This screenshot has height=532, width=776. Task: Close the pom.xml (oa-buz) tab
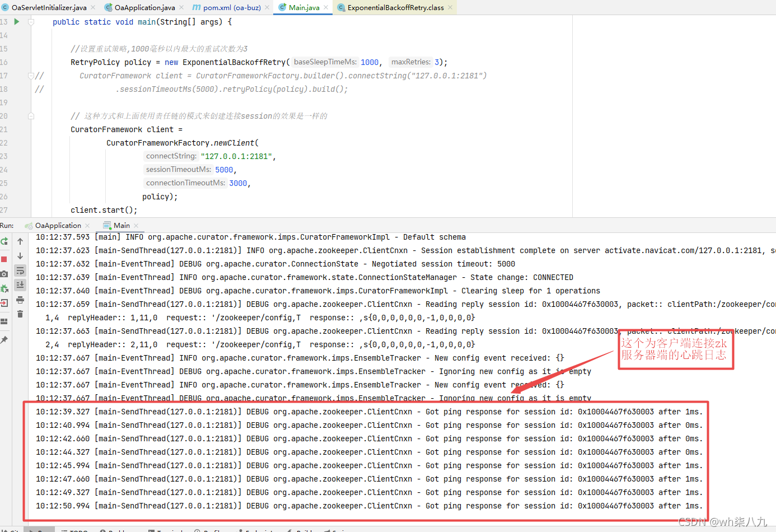(267, 7)
